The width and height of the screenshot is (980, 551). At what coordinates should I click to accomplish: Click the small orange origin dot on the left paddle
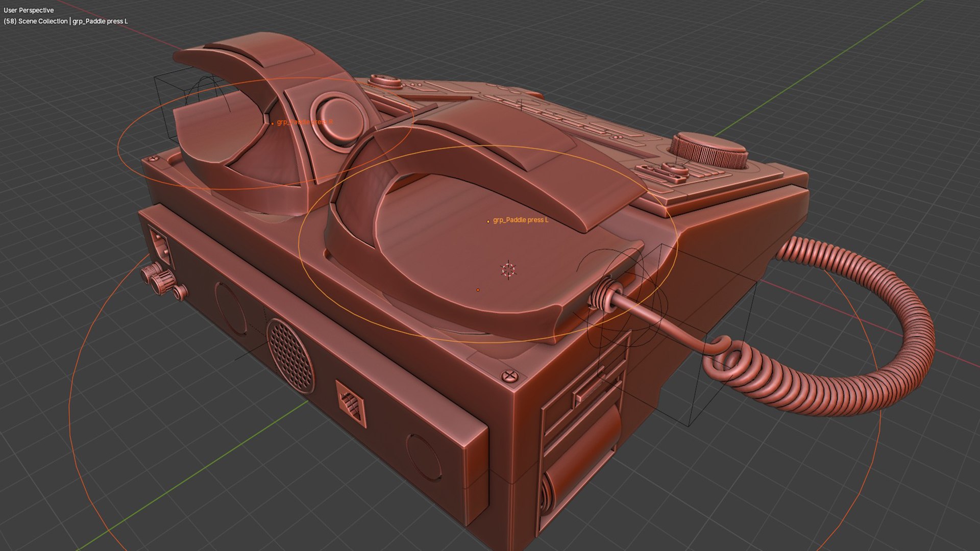coord(478,290)
